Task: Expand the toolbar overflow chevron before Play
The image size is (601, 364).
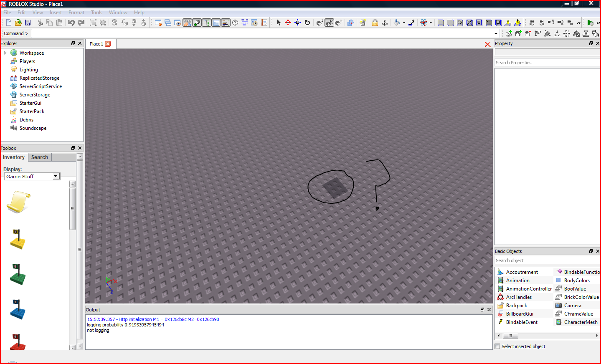Action: [x=578, y=23]
